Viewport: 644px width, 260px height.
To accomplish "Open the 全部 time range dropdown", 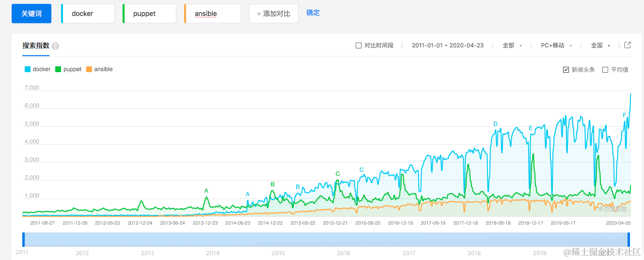I will click(512, 46).
